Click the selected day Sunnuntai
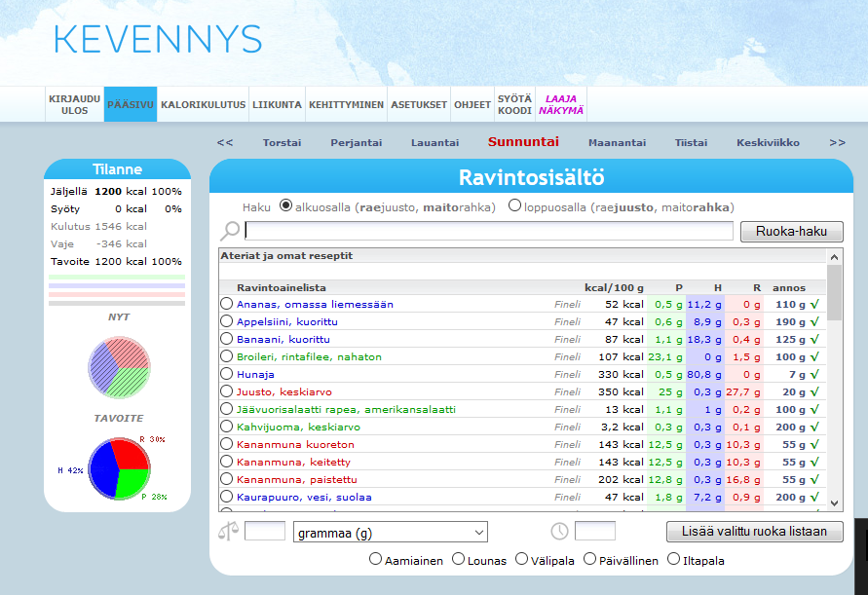This screenshot has height=595, width=868. (523, 142)
